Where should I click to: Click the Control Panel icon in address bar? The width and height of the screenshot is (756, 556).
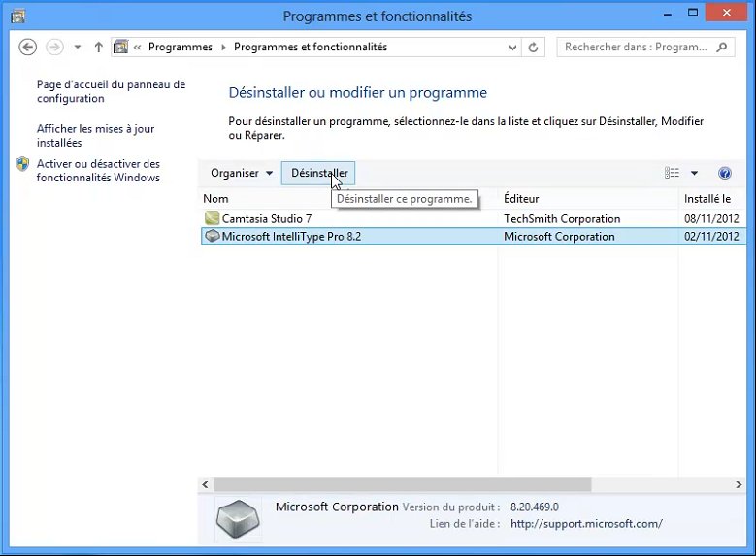pyautogui.click(x=120, y=47)
